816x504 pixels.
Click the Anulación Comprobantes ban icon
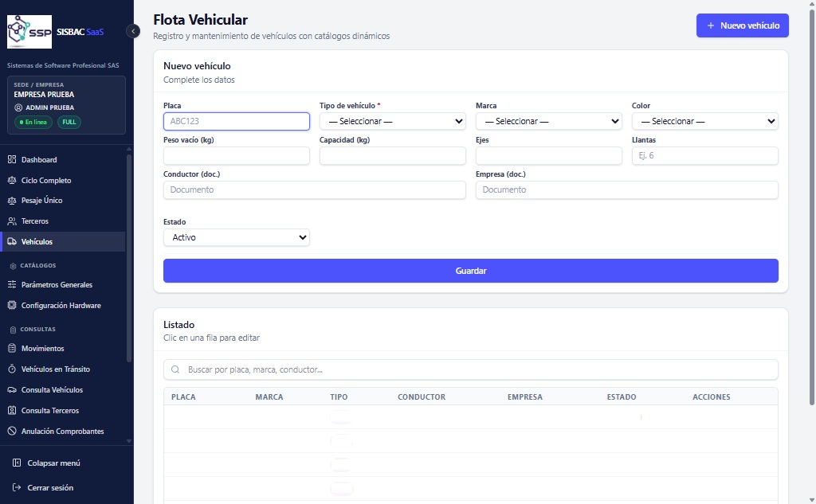click(12, 432)
